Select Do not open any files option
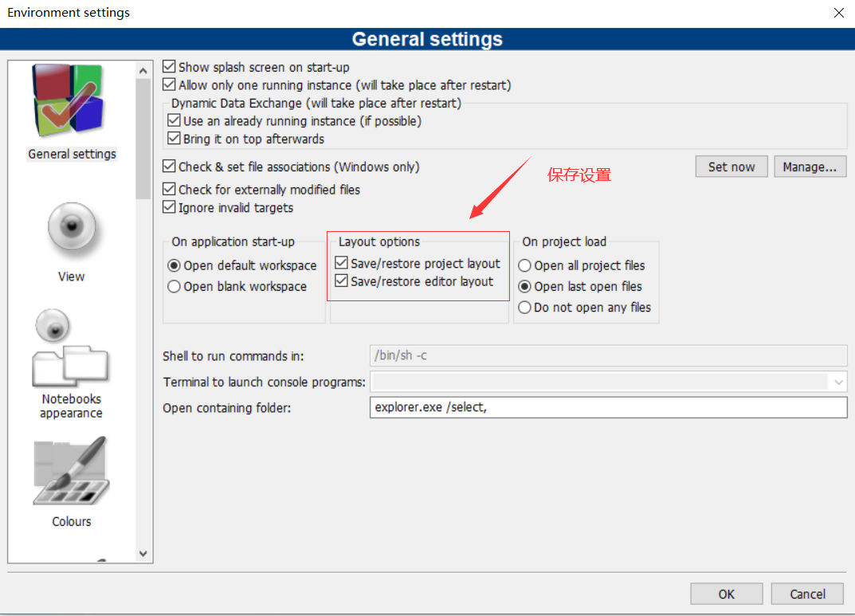The width and height of the screenshot is (855, 616). pos(524,308)
